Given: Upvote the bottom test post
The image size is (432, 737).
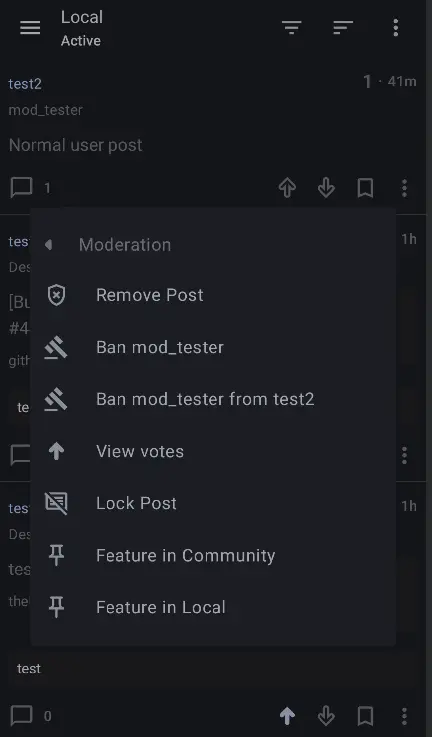Looking at the screenshot, I should click(287, 716).
